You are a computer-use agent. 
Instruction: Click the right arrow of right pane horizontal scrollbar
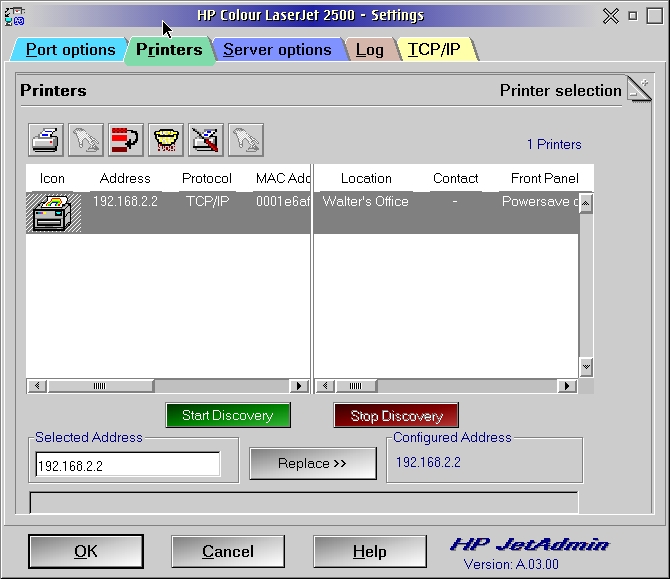point(567,386)
